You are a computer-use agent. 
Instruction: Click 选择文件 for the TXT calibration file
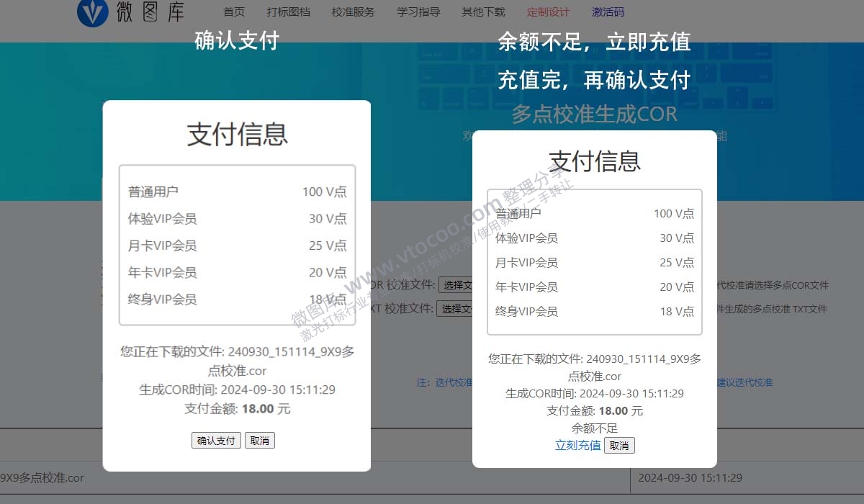pyautogui.click(x=454, y=308)
